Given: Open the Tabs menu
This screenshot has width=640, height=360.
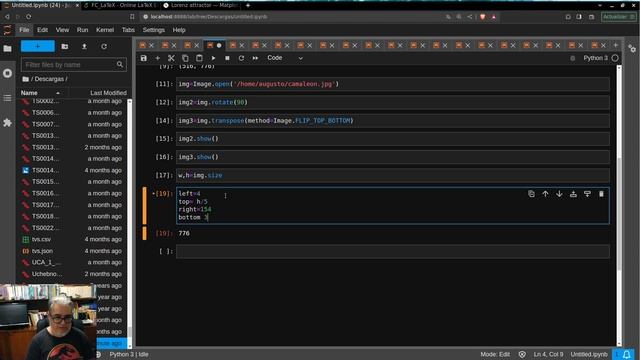Looking at the screenshot, I should [128, 30].
